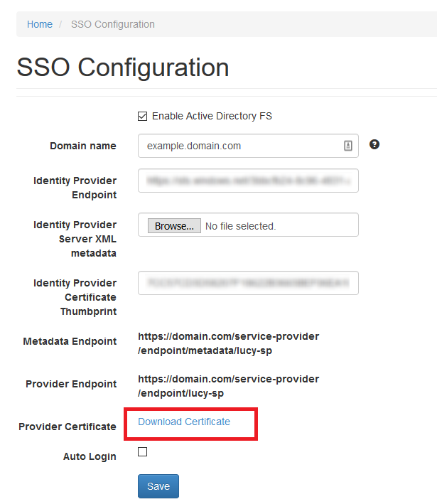
Task: Open the Home breadcrumb link
Action: coord(40,24)
